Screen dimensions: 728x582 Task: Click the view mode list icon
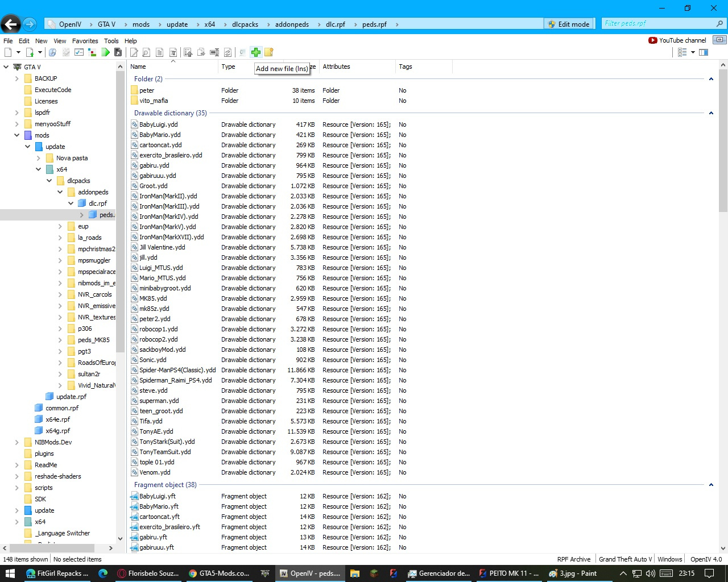click(682, 52)
